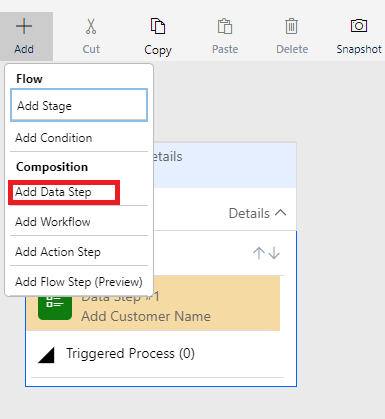This screenshot has height=419, width=385.
Task: Expand Triggered Process triangle
Action: (46, 355)
